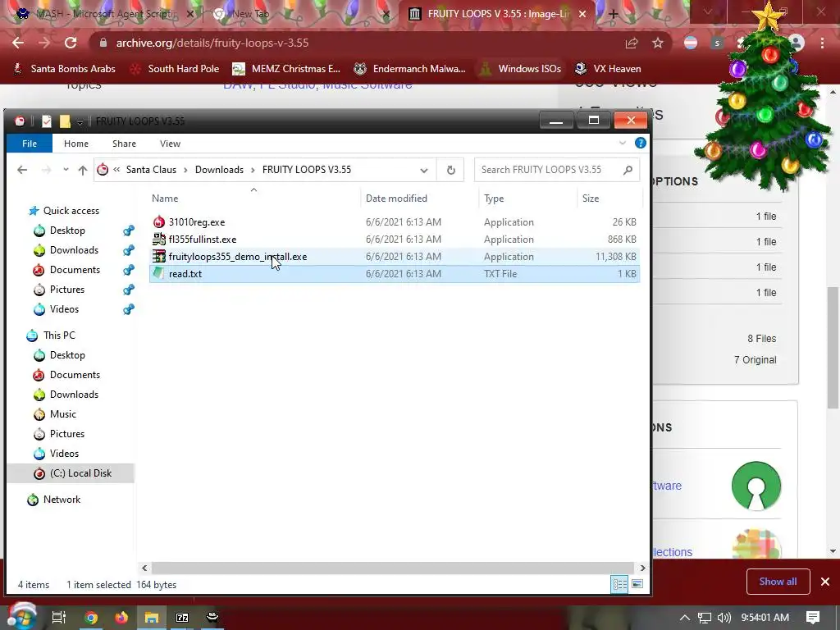The width and height of the screenshot is (840, 630).
Task: Sort files by Name column
Action: pyautogui.click(x=164, y=199)
